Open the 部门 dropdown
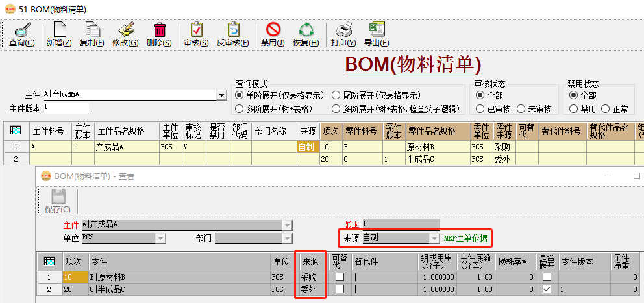 288,238
